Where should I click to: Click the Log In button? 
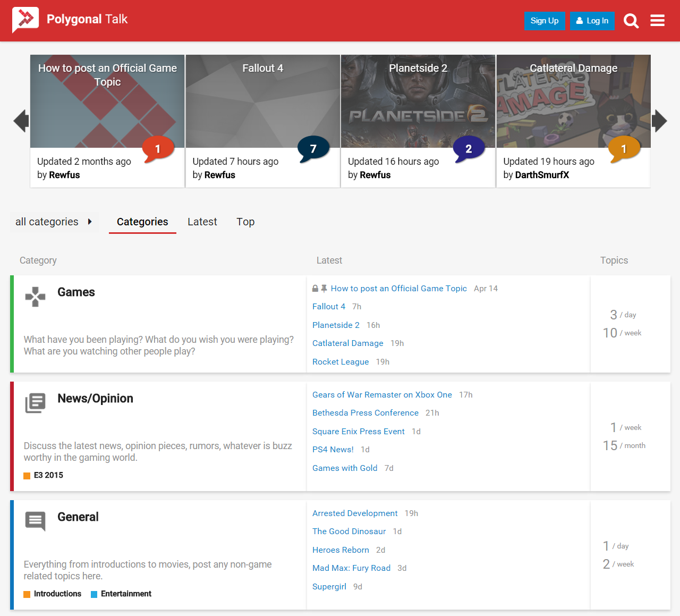tap(592, 21)
